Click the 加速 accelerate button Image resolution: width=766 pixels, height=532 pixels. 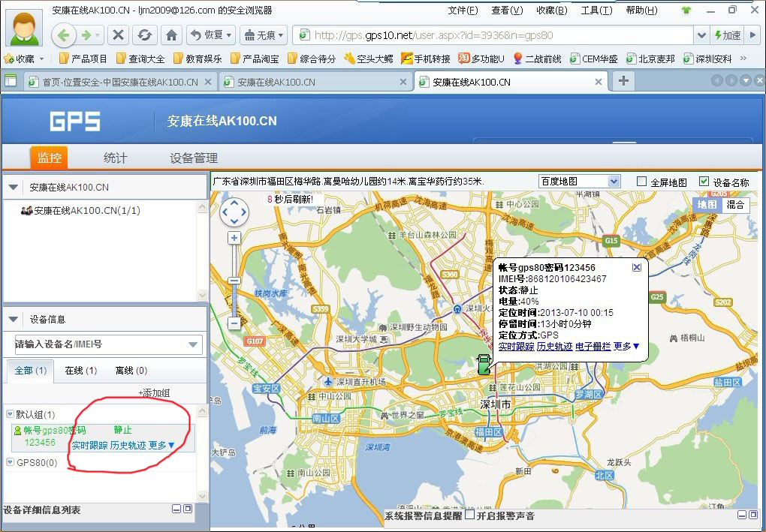728,35
